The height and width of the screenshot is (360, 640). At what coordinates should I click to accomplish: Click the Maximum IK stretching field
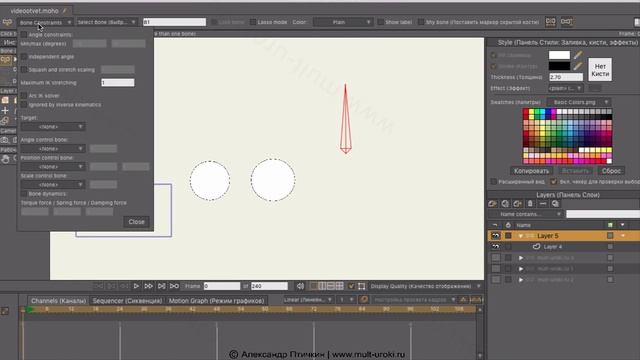[x=118, y=82]
